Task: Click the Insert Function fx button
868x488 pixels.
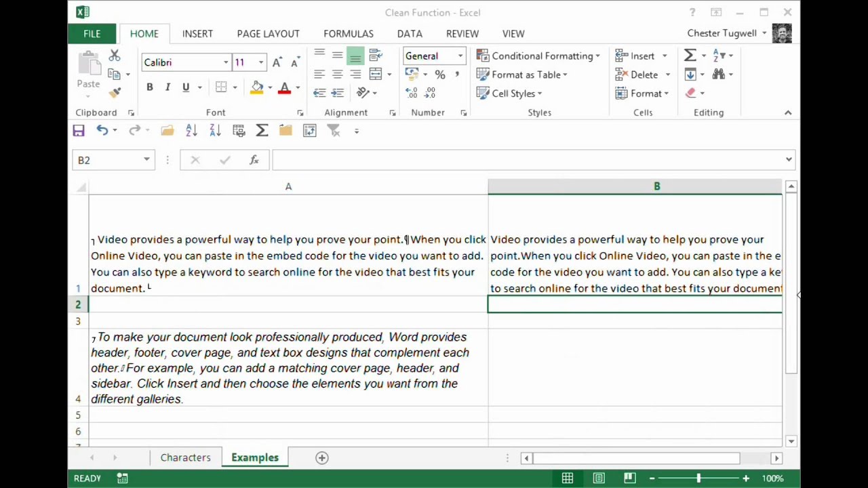Action: pyautogui.click(x=254, y=160)
